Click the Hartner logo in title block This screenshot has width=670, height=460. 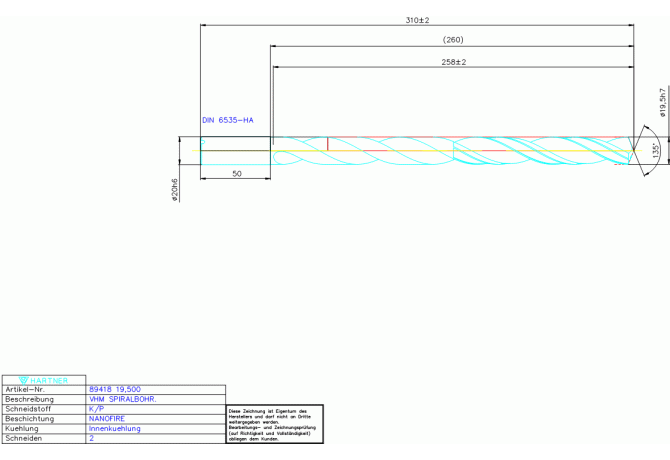point(43,380)
